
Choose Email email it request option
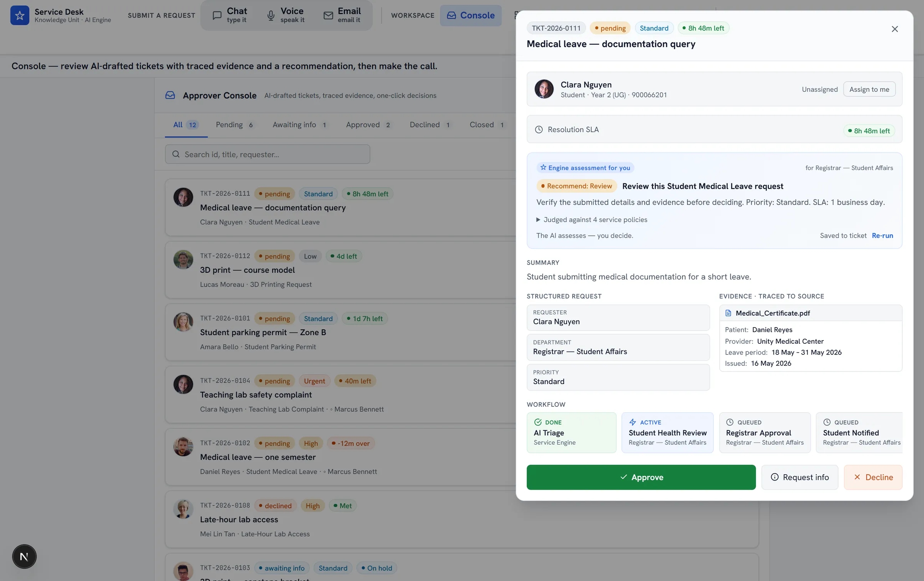point(342,15)
